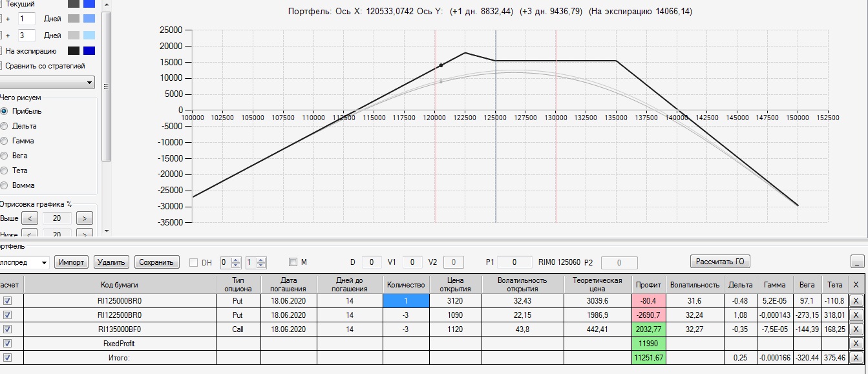Select the opening price cell 1090
This screenshot has width=868, height=374.
(x=455, y=315)
